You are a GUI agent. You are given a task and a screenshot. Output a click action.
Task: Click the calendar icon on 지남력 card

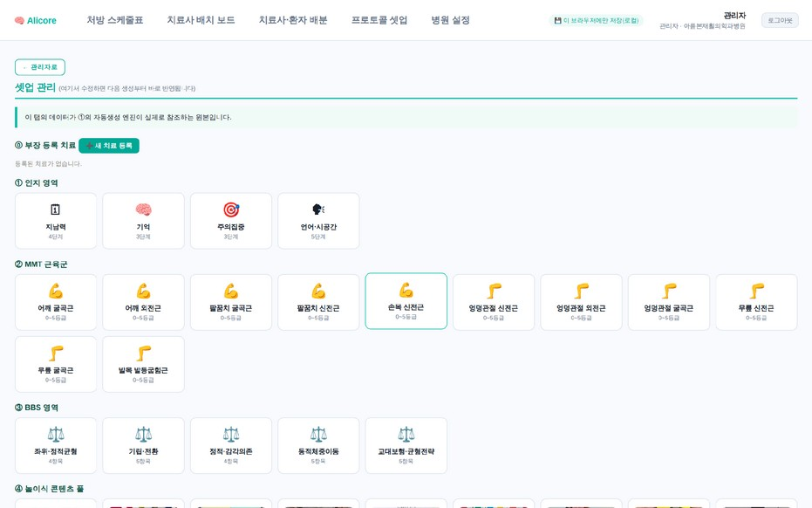[56, 209]
